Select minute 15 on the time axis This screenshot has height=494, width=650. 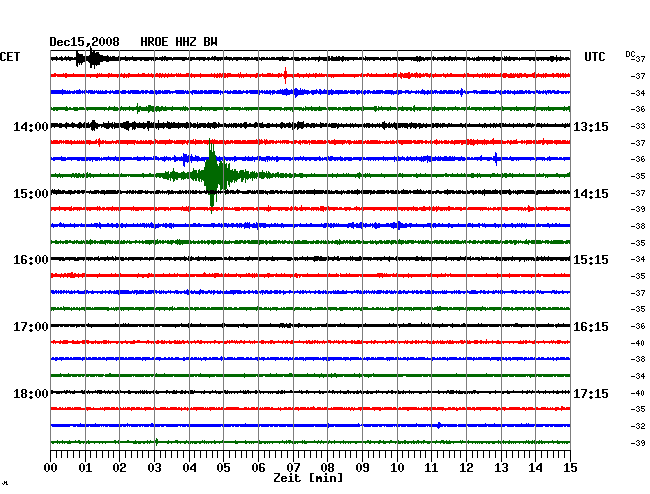click(570, 468)
